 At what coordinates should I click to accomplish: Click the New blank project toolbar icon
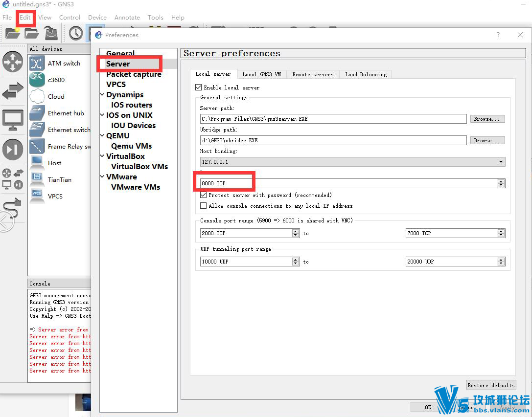click(13, 33)
